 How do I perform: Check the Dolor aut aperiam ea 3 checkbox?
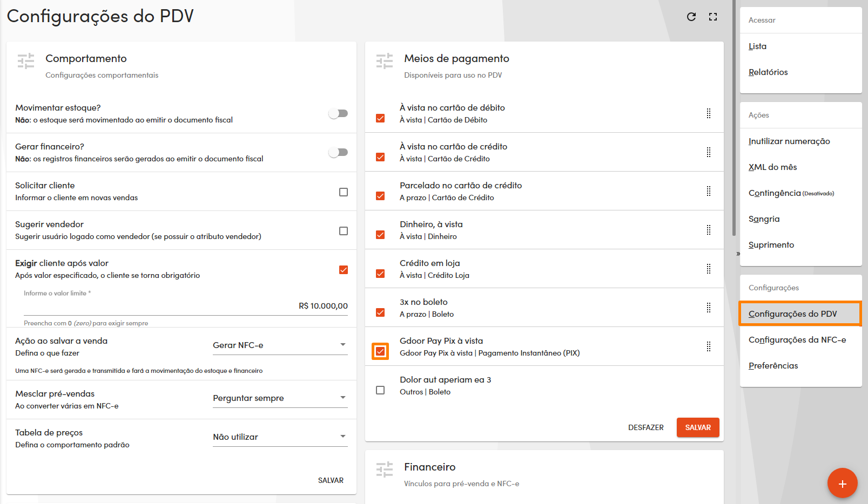coord(380,390)
